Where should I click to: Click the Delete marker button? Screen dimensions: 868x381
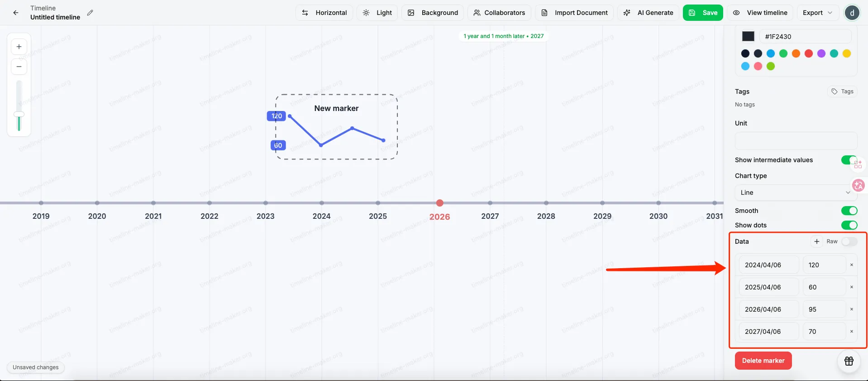coord(763,361)
